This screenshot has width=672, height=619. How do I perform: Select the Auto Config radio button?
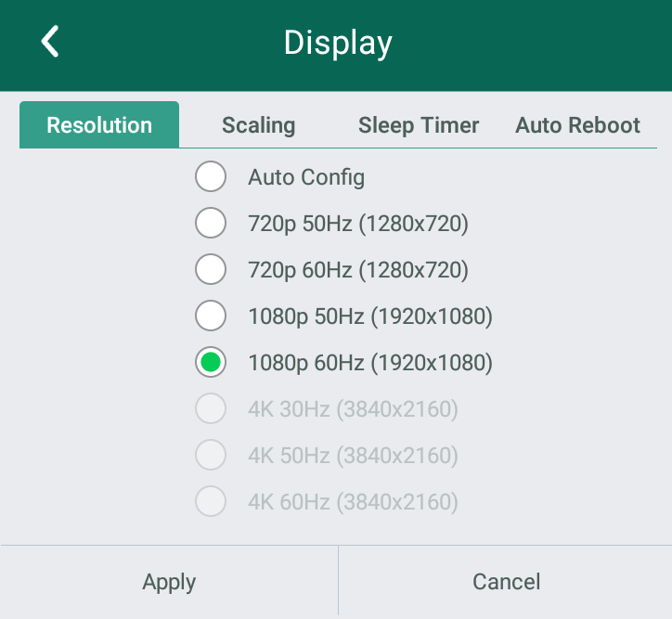tap(211, 176)
